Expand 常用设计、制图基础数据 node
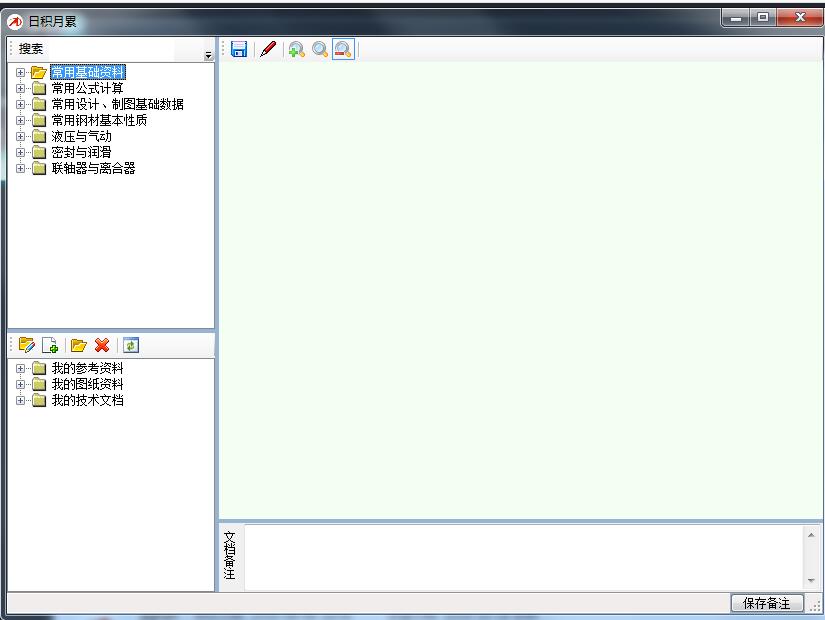825x620 pixels. (x=20, y=104)
